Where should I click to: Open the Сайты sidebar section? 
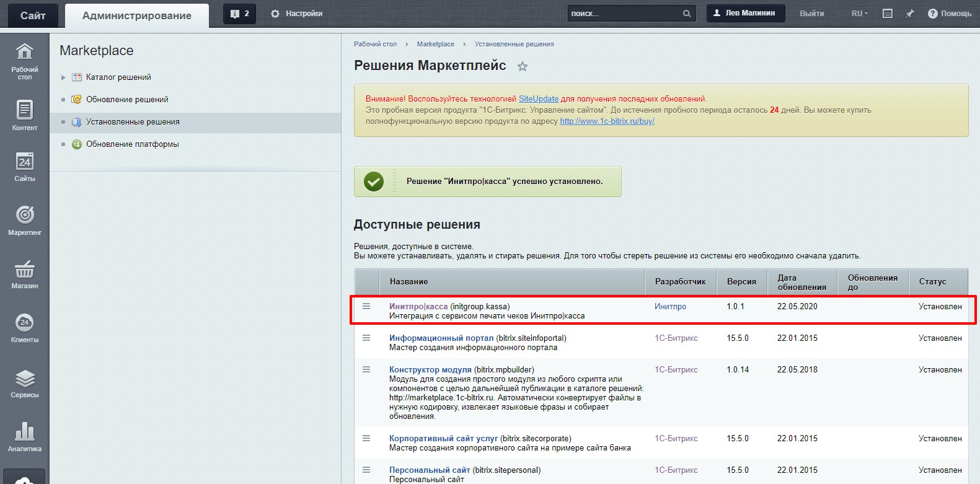coord(24,167)
